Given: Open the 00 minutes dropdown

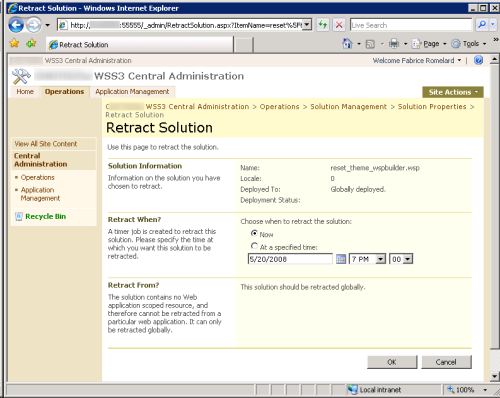Looking at the screenshot, I should coord(401,259).
